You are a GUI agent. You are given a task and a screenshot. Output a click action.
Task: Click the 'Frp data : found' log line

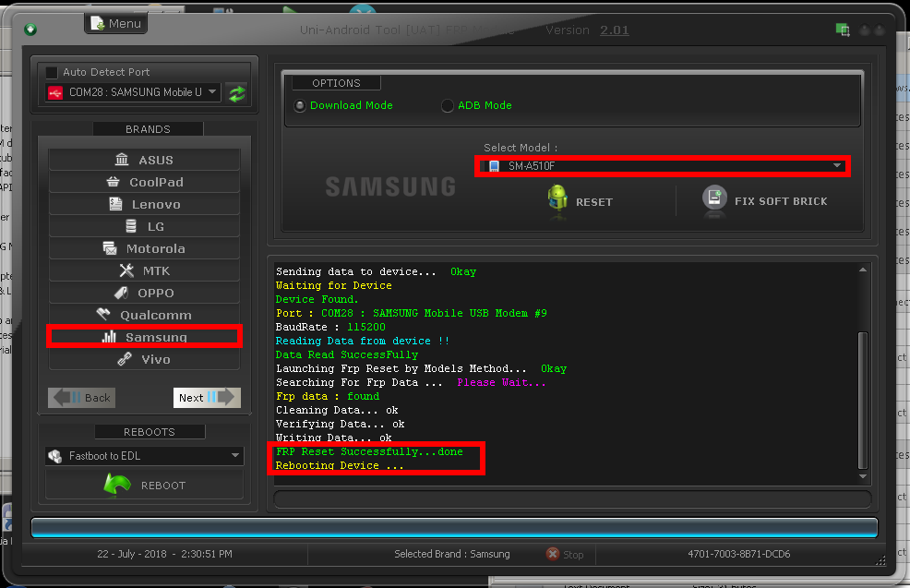click(328, 396)
